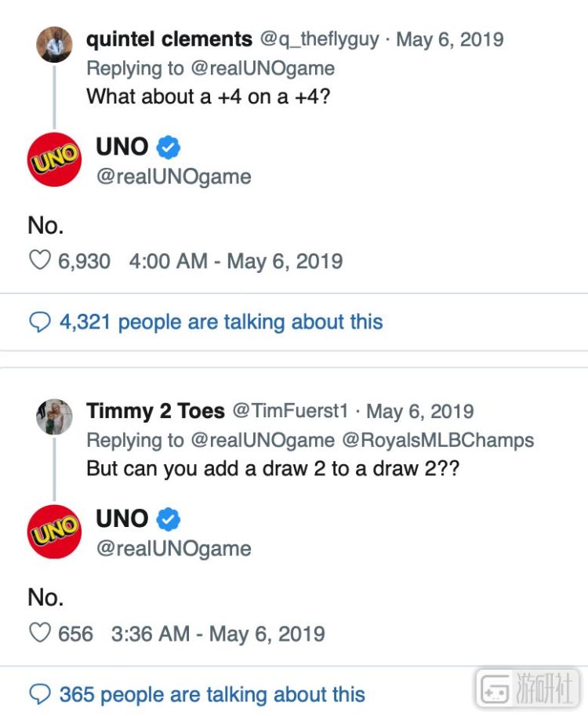
Task: Open quintel clements' profile picture
Action: (x=55, y=45)
